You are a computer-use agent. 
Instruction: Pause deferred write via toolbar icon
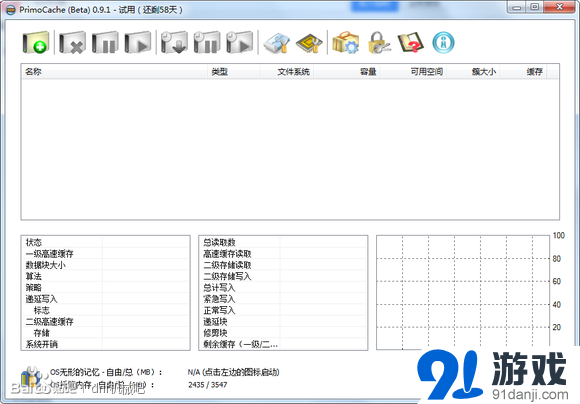point(207,43)
